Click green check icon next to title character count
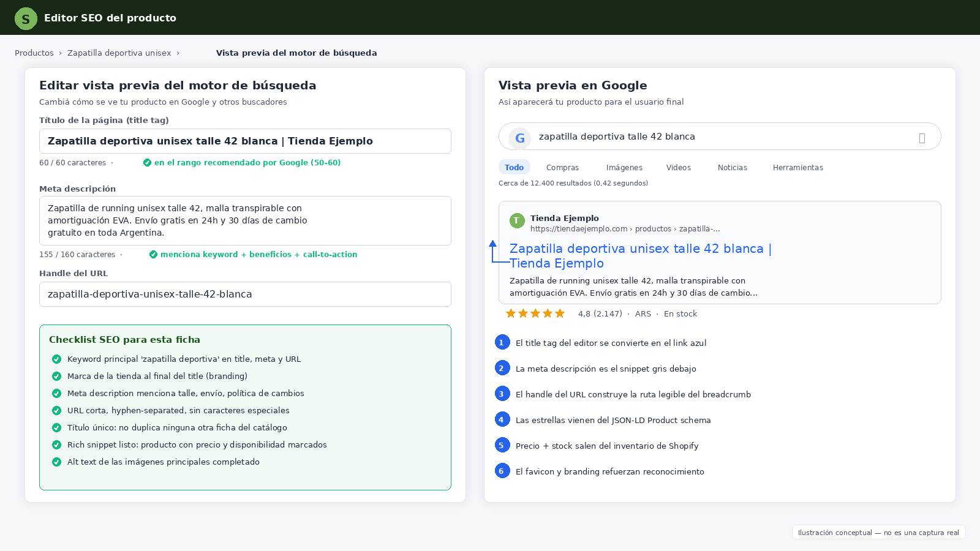Screen dimensions: 980x551 point(147,163)
